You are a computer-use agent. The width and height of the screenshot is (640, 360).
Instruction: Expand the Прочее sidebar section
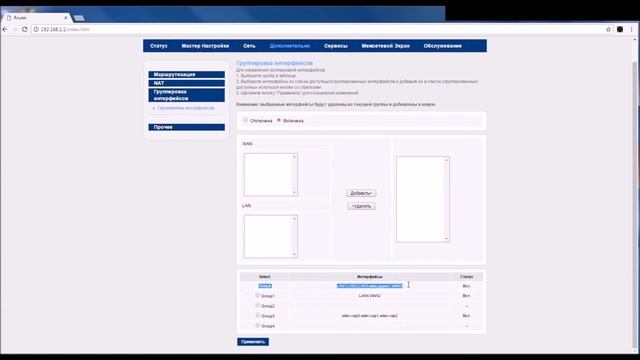coord(187,127)
